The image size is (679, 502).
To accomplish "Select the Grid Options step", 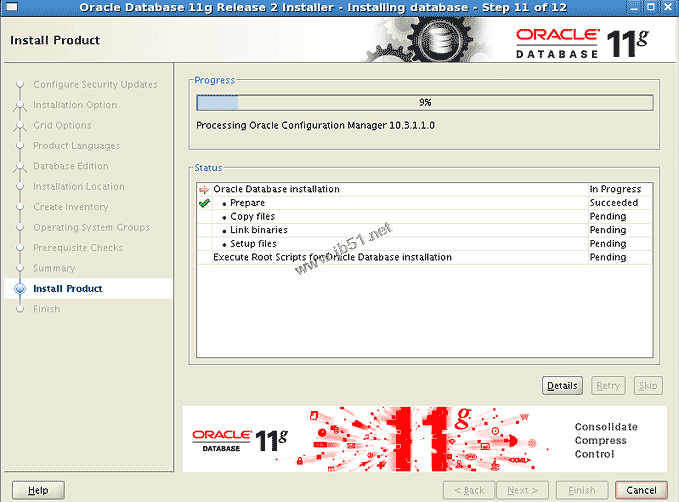I will click(x=62, y=125).
